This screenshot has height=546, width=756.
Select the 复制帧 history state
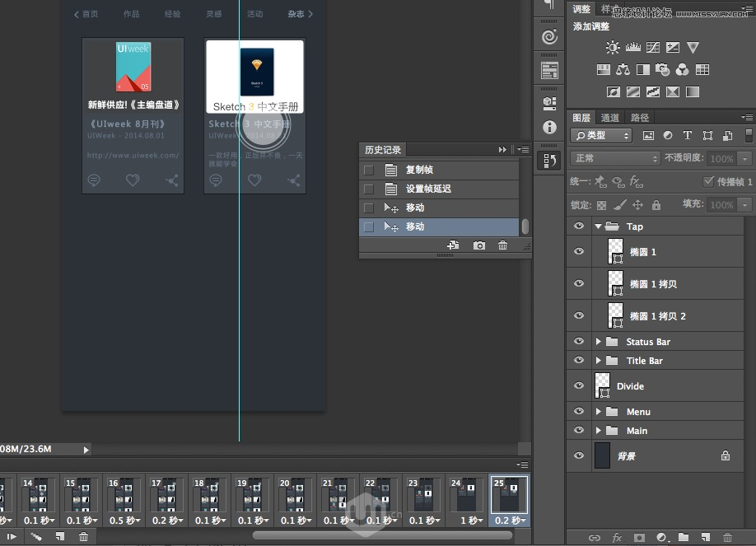[x=439, y=170]
